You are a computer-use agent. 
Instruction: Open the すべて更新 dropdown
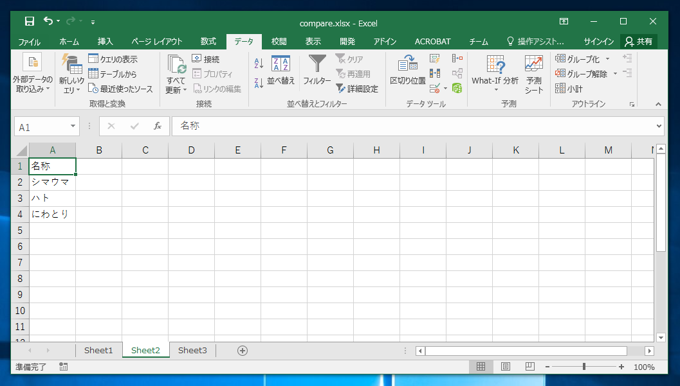pyautogui.click(x=176, y=74)
